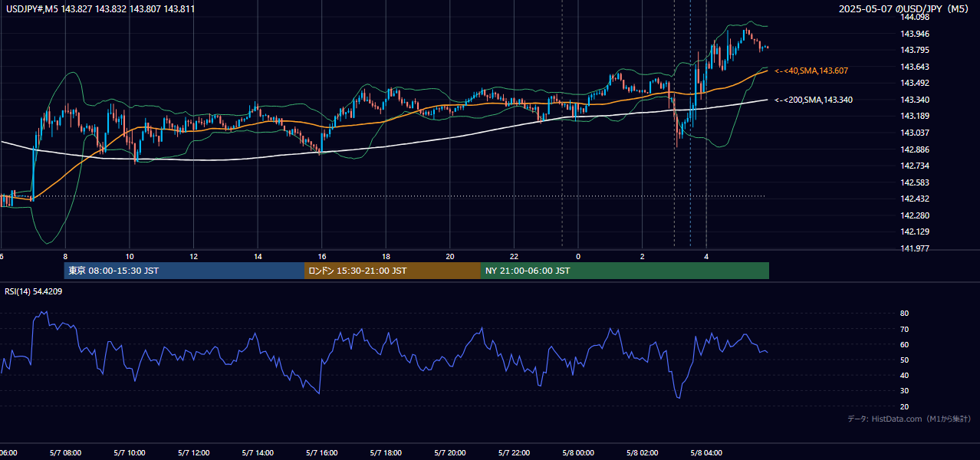Click the 141.977 price axis label
The height and width of the screenshot is (460, 980).
coord(915,248)
